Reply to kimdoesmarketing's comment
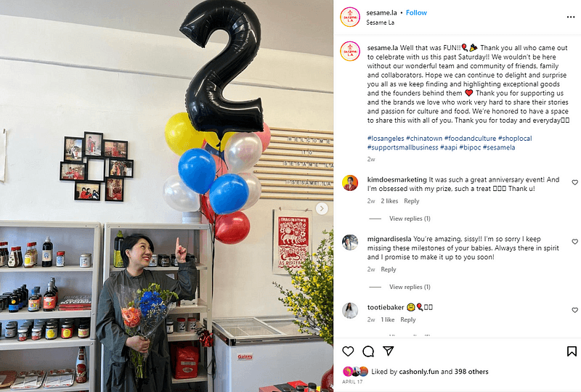The height and width of the screenshot is (392, 581). 411,201
